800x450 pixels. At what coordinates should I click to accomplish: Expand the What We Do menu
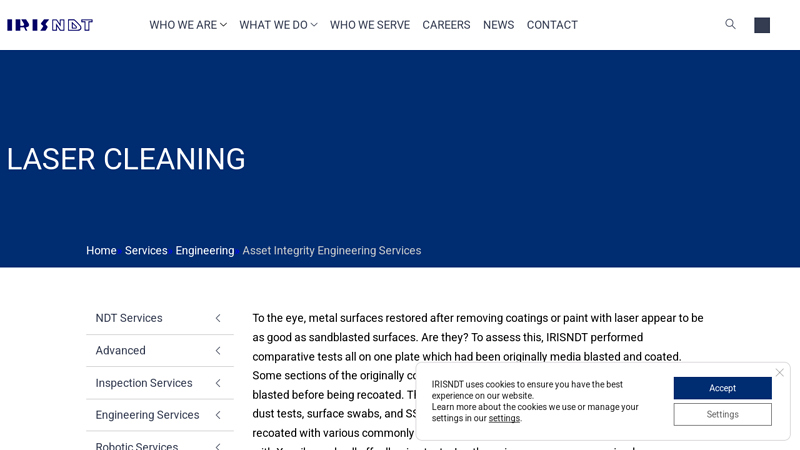point(278,25)
